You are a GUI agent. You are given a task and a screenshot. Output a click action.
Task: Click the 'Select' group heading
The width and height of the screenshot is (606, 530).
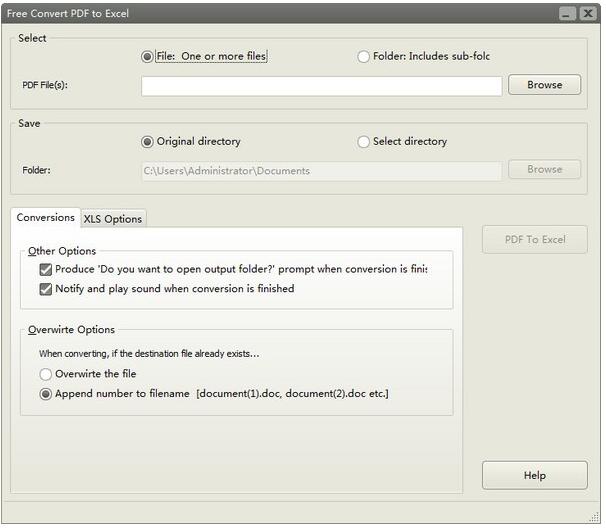tap(32, 38)
